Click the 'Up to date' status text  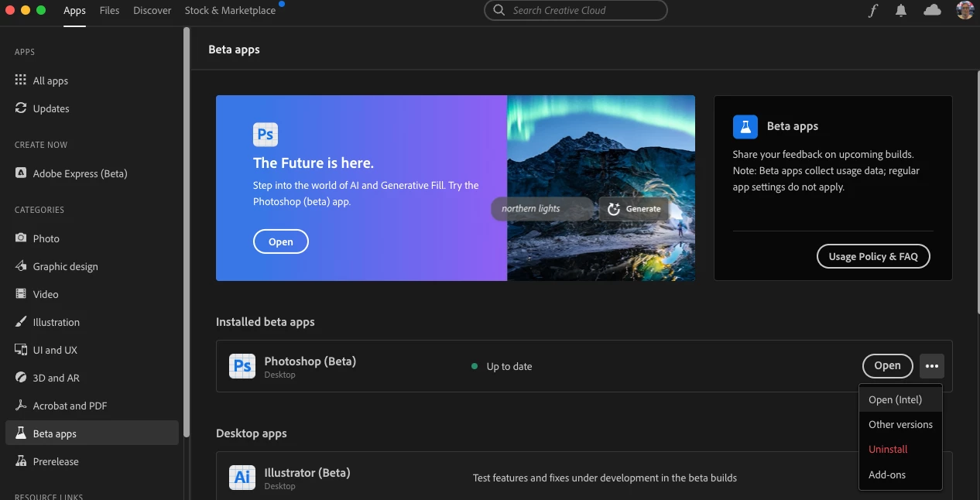[x=509, y=366]
